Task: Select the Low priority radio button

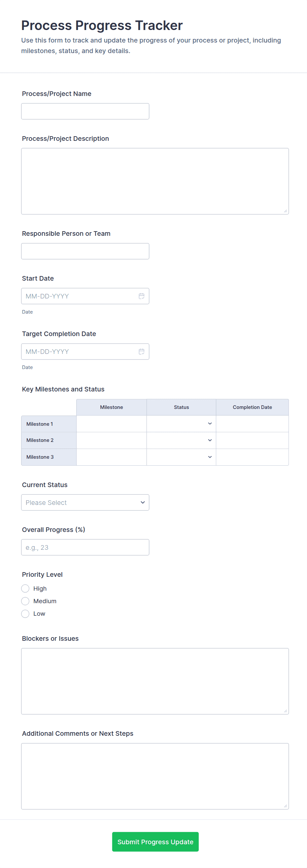Action: pos(25,613)
